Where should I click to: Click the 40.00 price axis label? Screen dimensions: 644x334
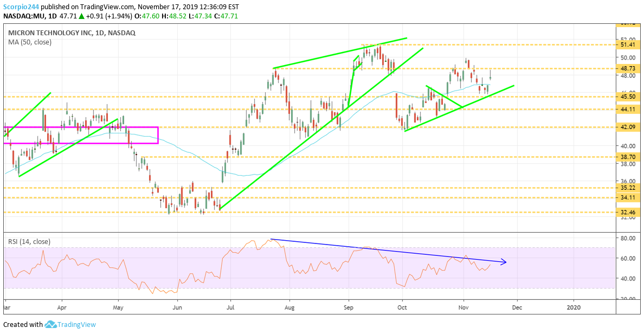[628, 146]
